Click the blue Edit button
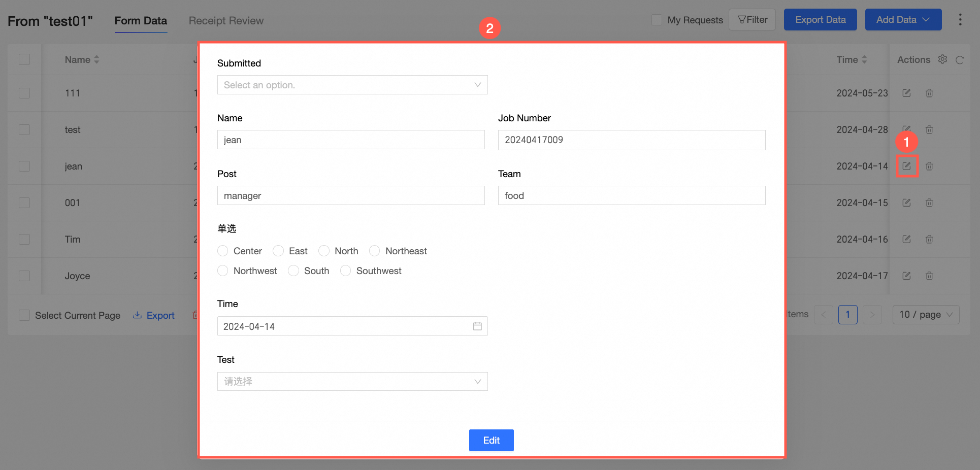Screen dimensions: 980x470 pos(491,440)
